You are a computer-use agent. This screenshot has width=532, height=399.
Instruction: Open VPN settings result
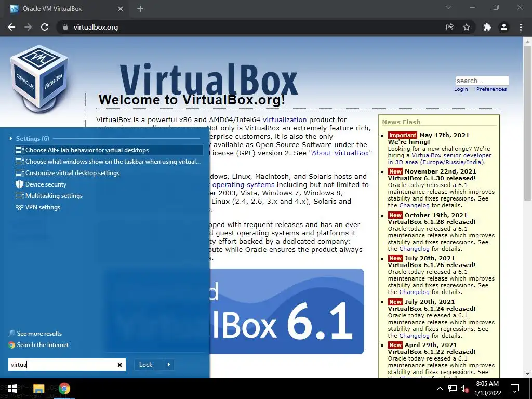point(109,207)
